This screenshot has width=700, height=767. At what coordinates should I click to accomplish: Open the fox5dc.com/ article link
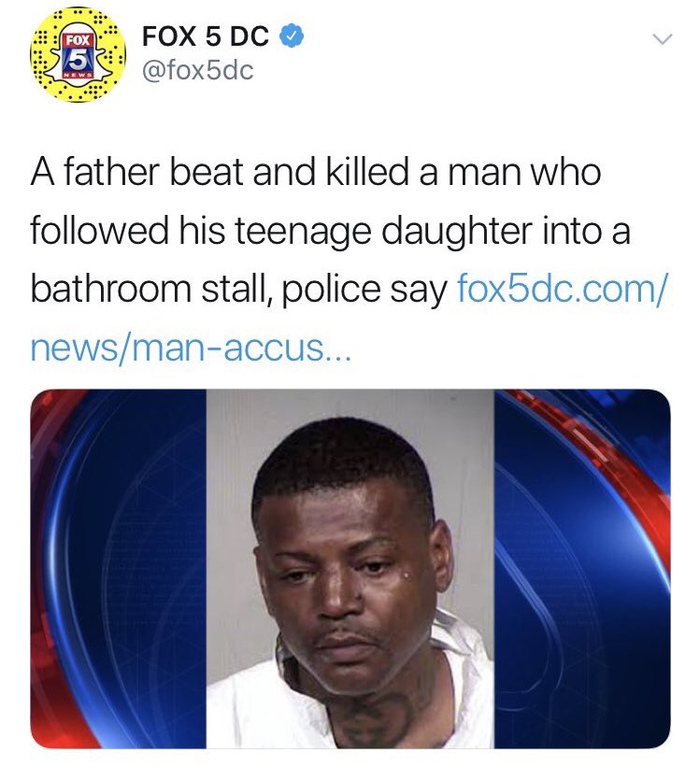(x=562, y=289)
